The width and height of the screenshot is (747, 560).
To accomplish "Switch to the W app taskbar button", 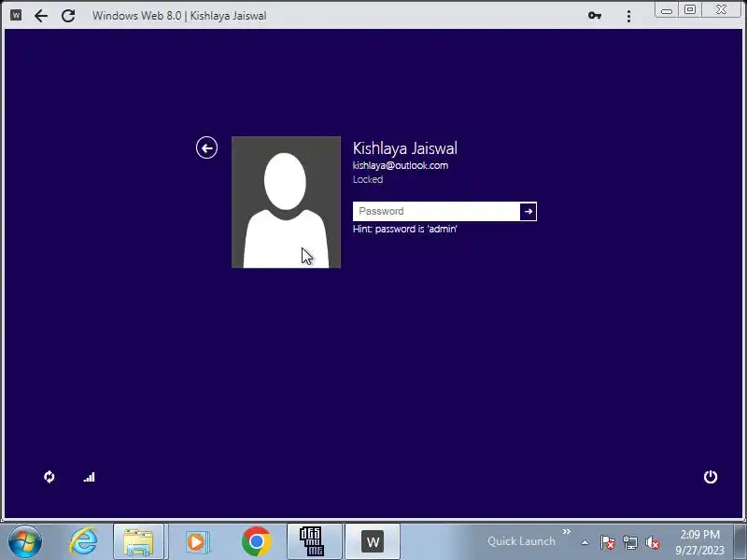I will (373, 541).
